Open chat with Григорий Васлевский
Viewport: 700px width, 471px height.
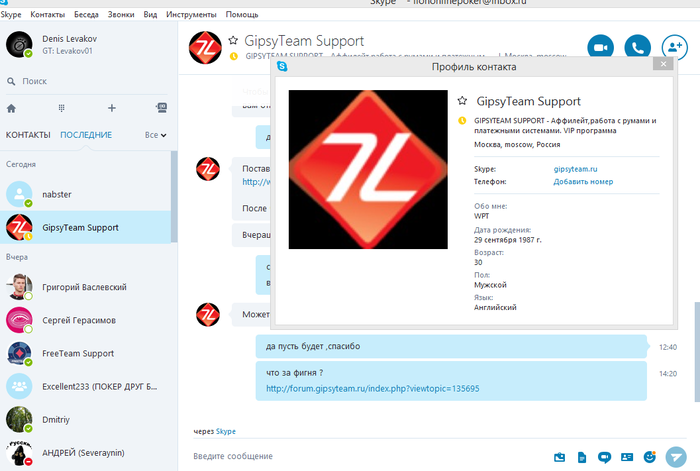click(85, 287)
